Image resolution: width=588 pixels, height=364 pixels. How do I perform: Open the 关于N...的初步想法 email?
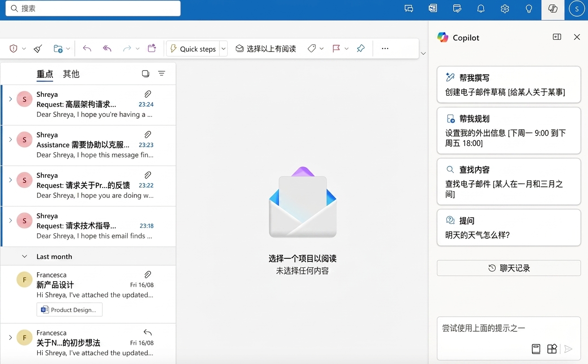pos(88,343)
